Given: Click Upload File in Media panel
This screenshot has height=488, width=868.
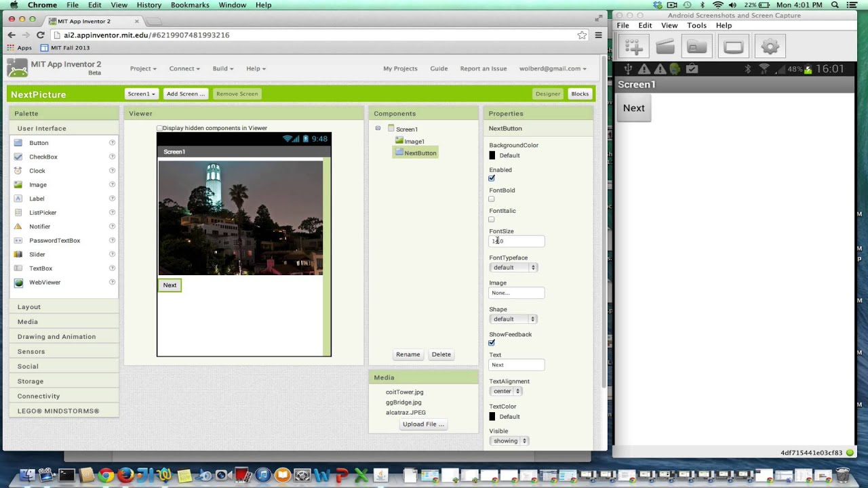Looking at the screenshot, I should 423,424.
